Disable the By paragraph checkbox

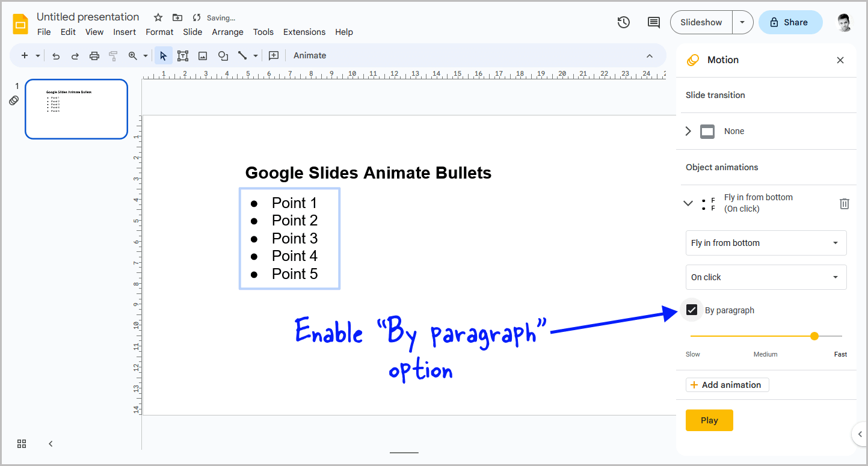(x=692, y=309)
